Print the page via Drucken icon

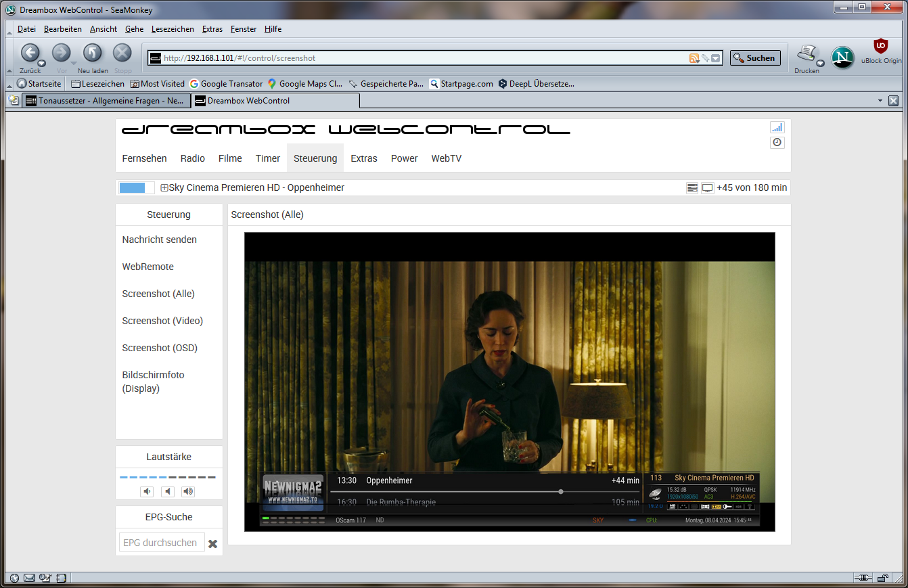coord(807,54)
